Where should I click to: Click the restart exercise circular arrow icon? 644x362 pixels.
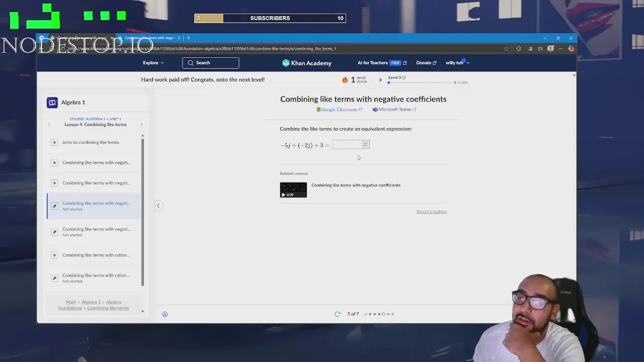pos(338,314)
